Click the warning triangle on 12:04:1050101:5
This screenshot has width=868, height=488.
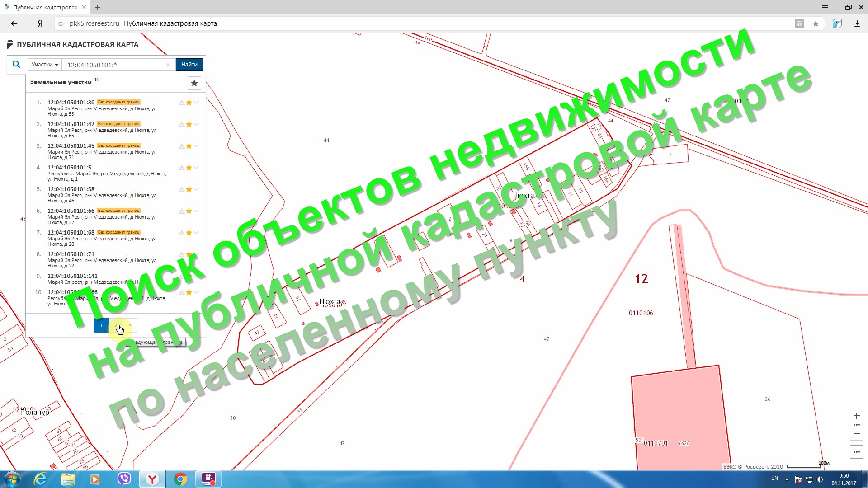(181, 168)
